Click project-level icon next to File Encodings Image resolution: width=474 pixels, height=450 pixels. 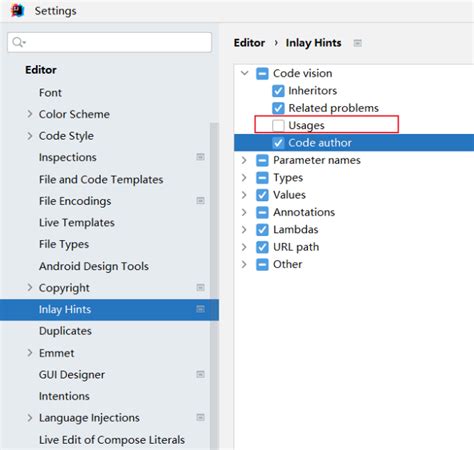tap(200, 200)
